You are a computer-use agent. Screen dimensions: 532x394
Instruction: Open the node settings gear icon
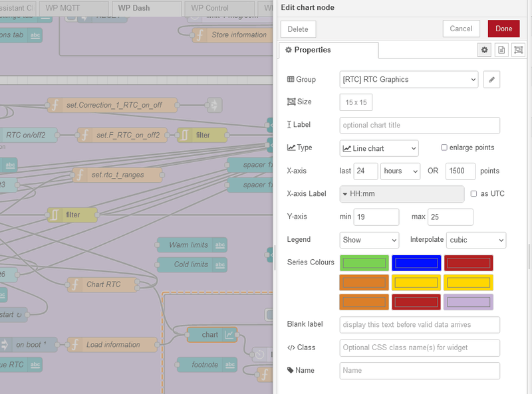(485, 50)
